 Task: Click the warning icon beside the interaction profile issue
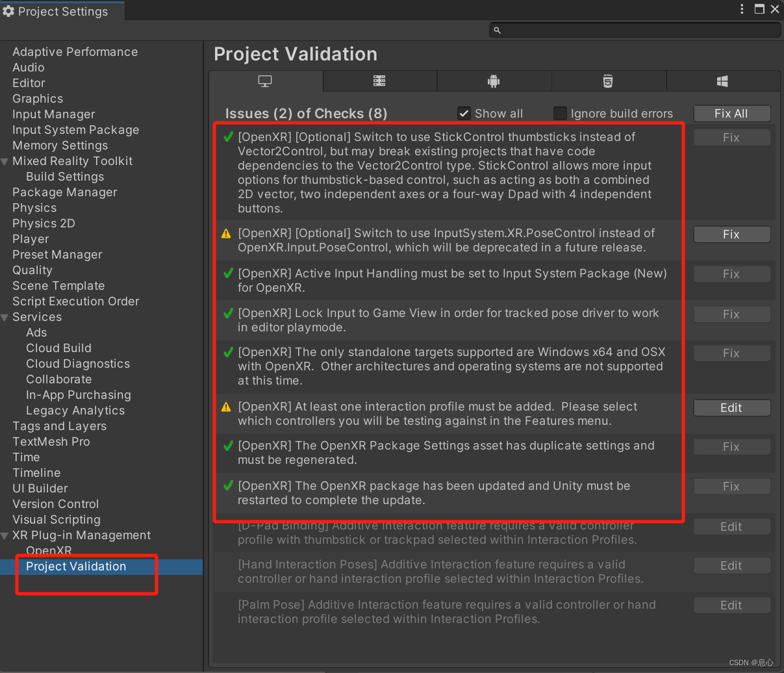(225, 406)
